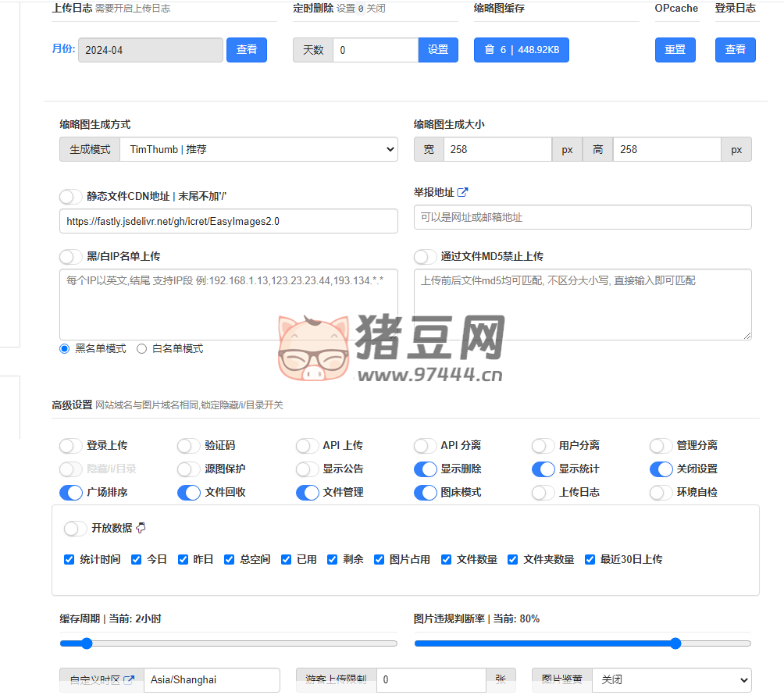Screen dimensions: 784x695
Task: Click the thumbs icon next to 开放数据
Action: (x=141, y=529)
